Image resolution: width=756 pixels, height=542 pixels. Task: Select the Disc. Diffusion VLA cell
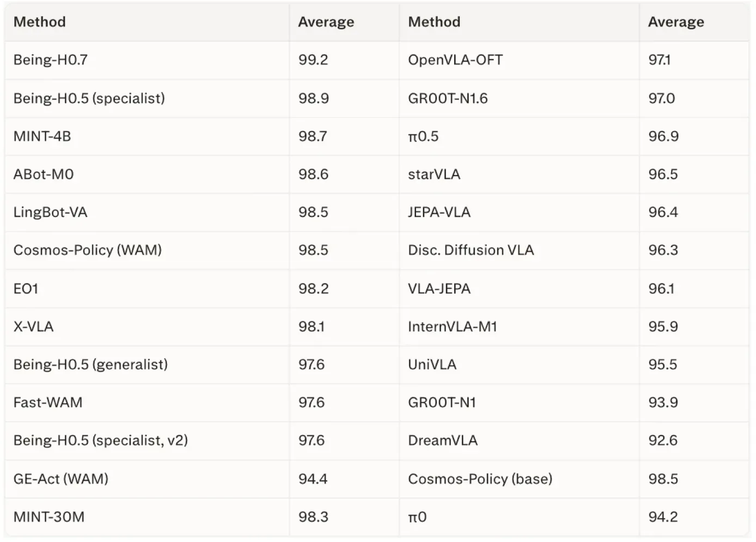pyautogui.click(x=519, y=250)
